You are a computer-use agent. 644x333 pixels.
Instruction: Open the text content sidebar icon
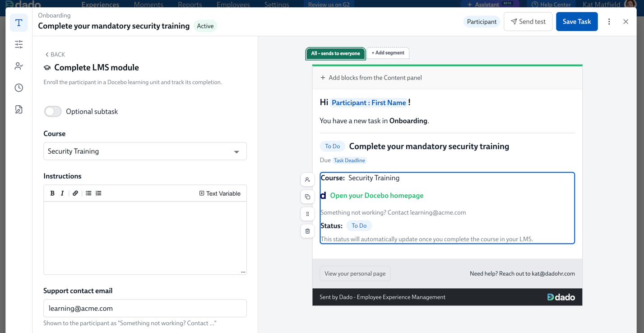(x=19, y=23)
